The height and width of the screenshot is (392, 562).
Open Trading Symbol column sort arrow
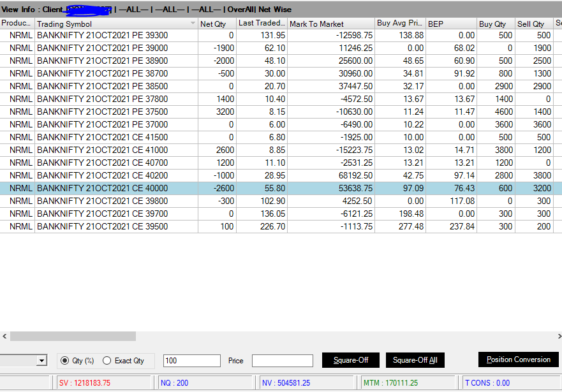(x=193, y=24)
